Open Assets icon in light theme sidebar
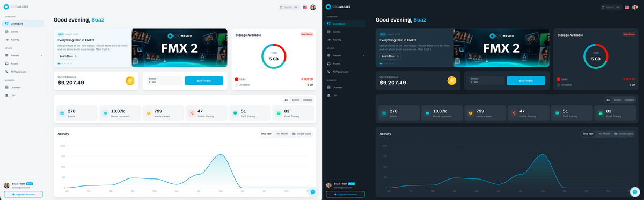The width and height of the screenshot is (644, 200). [x=6, y=63]
